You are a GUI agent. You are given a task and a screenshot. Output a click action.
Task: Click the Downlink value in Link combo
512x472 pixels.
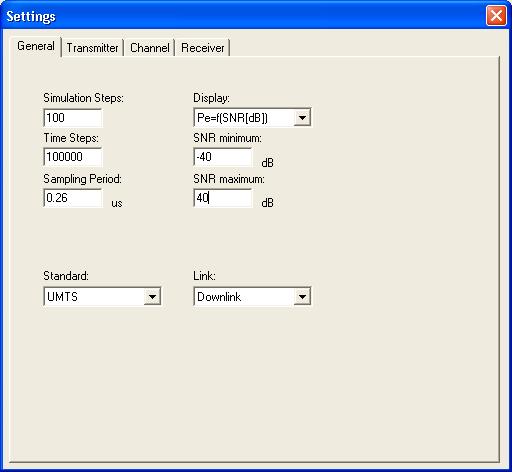click(219, 296)
